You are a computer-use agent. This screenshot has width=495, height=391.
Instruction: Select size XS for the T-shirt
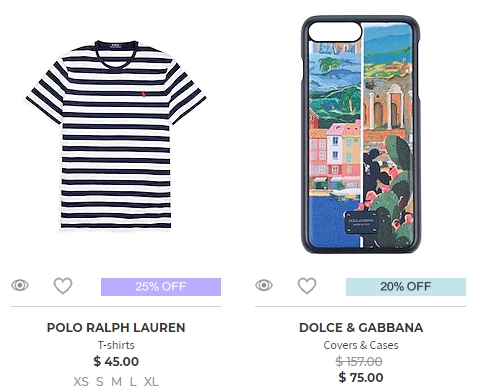click(81, 382)
